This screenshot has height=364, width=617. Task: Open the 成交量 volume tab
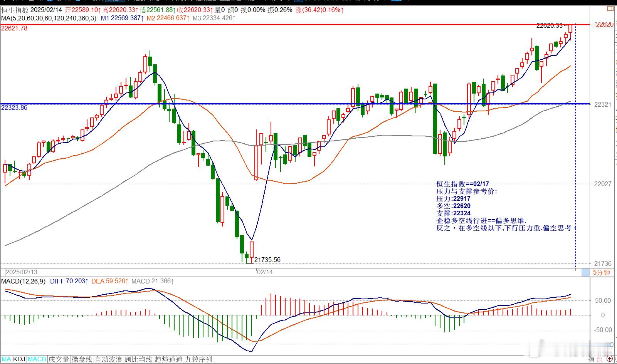59,359
